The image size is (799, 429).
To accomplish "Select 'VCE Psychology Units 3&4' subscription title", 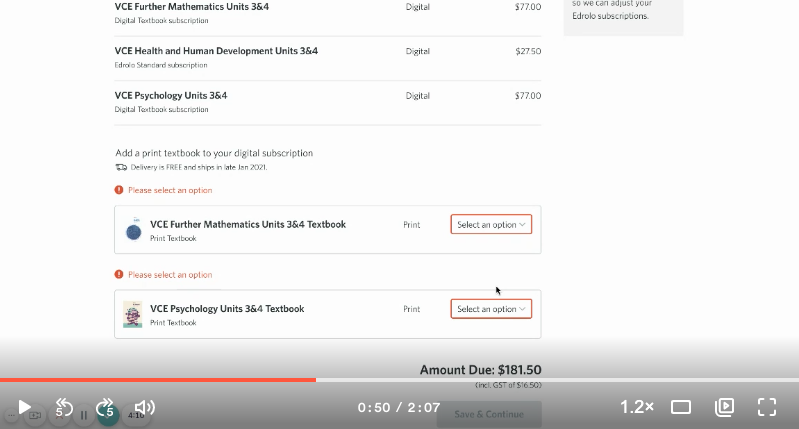I will click(171, 95).
